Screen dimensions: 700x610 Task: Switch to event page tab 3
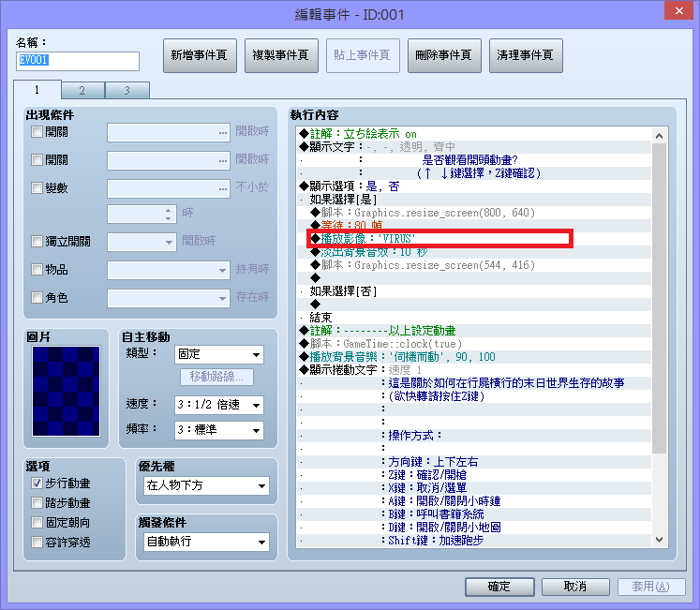127,90
